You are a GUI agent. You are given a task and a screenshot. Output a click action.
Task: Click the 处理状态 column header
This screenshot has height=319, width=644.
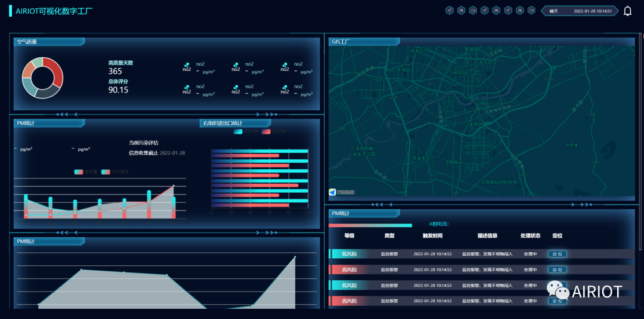click(x=530, y=236)
